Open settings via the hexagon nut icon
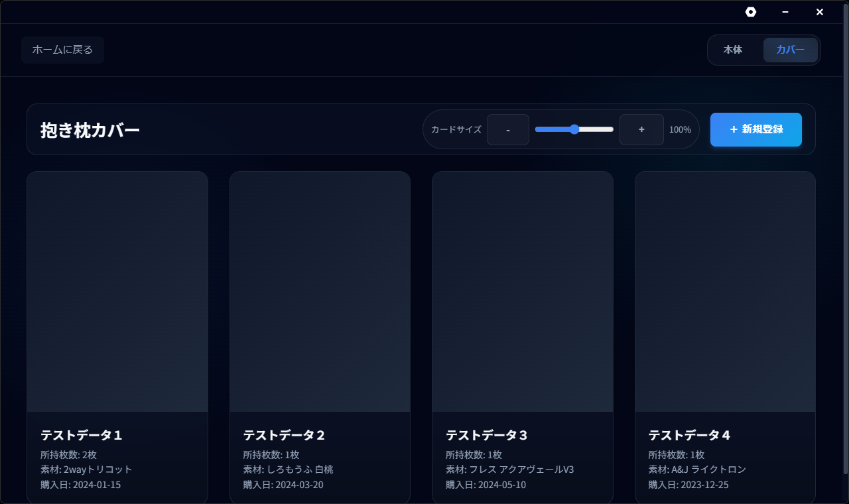The width and height of the screenshot is (849, 504). [751, 12]
